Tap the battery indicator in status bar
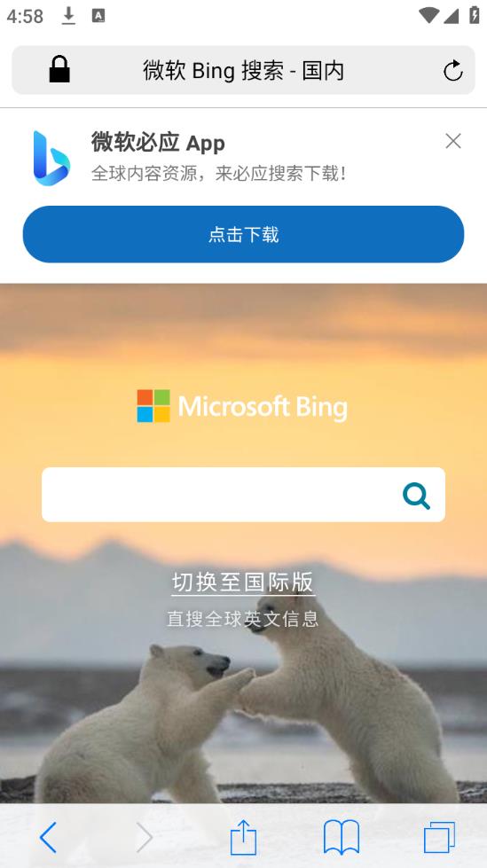 coord(474,15)
